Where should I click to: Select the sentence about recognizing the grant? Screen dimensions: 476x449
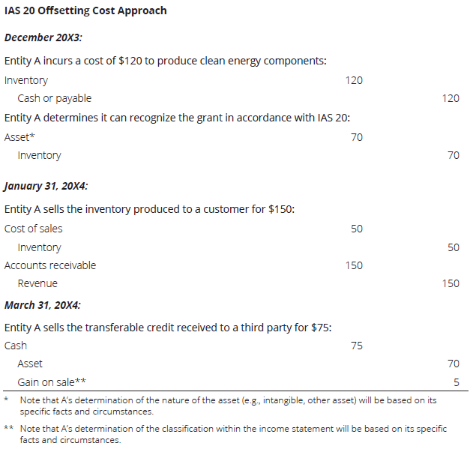[177, 118]
